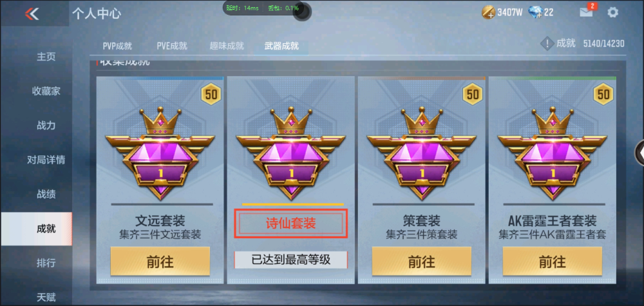The width and height of the screenshot is (644, 306).
Task: Click 前往 button under AK雷霆王者套装
Action: click(x=553, y=262)
